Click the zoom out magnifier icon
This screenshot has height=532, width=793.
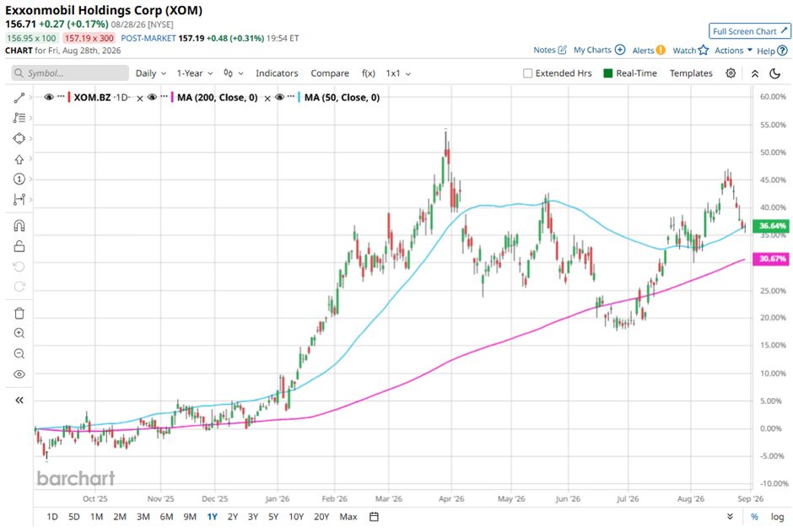click(x=19, y=353)
